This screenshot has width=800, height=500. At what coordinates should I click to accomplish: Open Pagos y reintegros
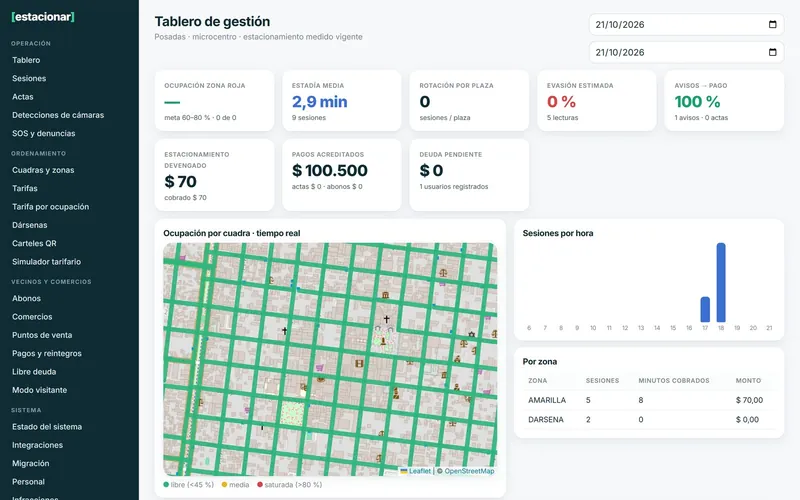(x=46, y=354)
